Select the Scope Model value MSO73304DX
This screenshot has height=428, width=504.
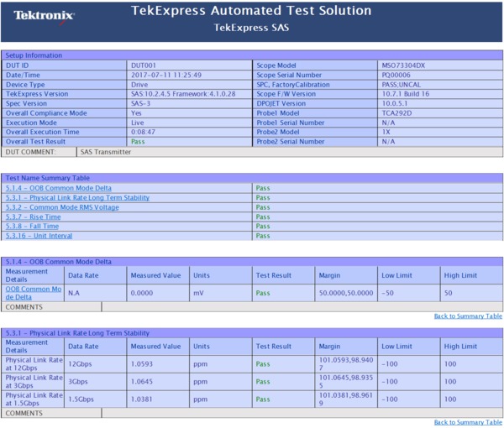point(403,65)
